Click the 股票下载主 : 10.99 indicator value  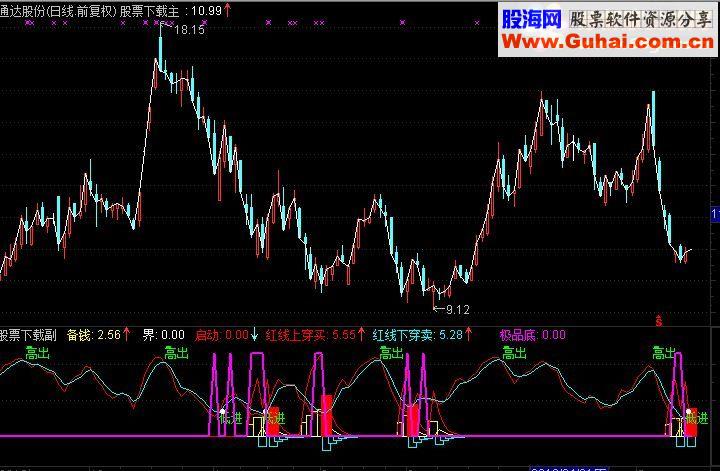tap(171, 11)
